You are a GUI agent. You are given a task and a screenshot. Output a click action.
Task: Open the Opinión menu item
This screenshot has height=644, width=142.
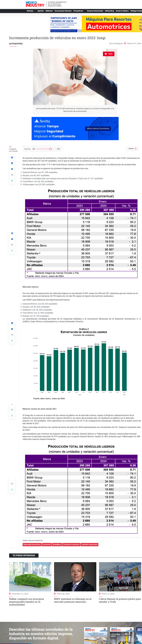40,11
